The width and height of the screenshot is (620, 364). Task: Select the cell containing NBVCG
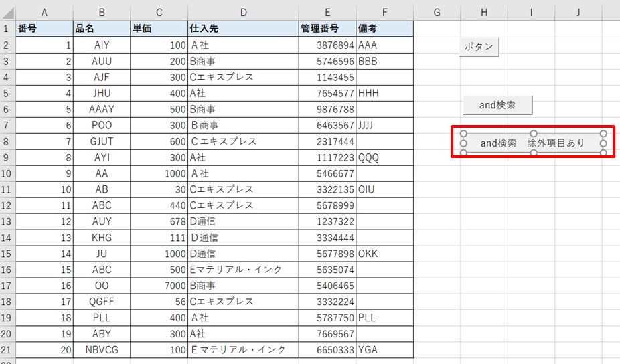[102, 350]
